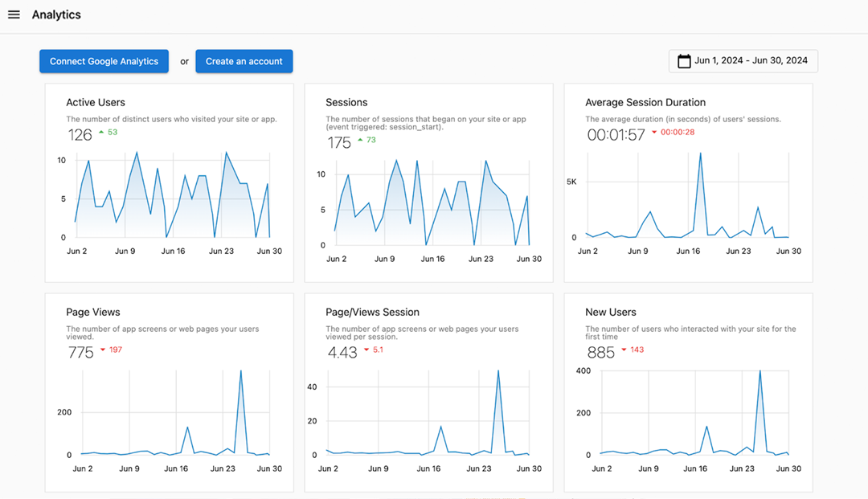Click the red down arrow beside Page Views
Screen dimensions: 868x499
(103, 350)
